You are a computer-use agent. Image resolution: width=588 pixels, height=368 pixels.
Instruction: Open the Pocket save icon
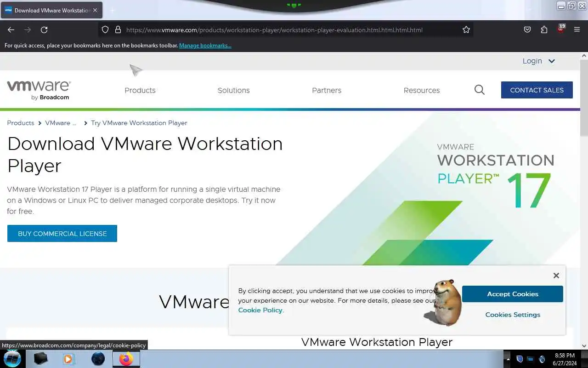pos(527,30)
